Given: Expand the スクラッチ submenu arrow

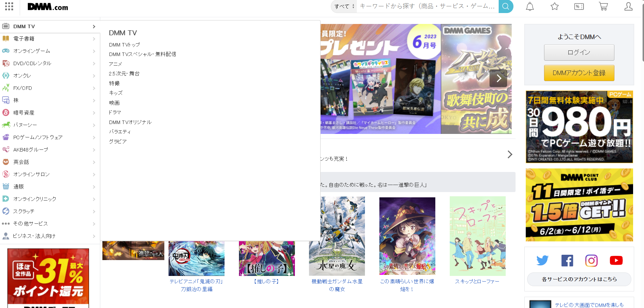Looking at the screenshot, I should click(94, 211).
